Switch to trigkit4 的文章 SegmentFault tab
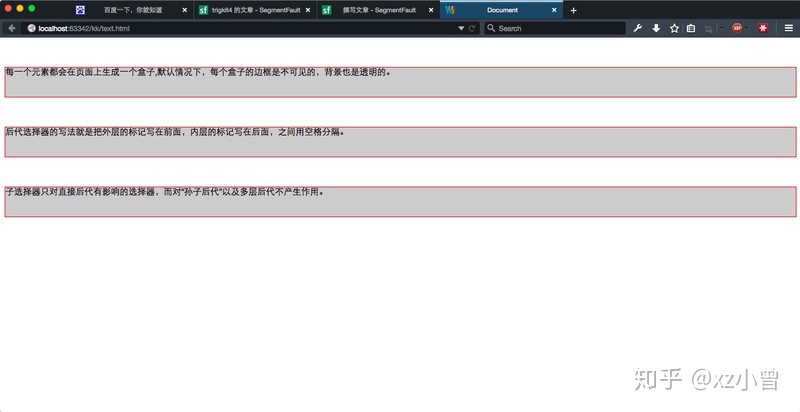Screen dimensions: 800x412 (x=256, y=10)
